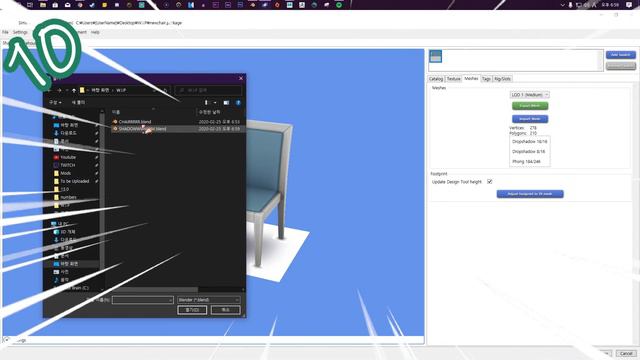Screen dimensions: 640x360
Task: Open Youtube quick access folder
Action: (68, 157)
